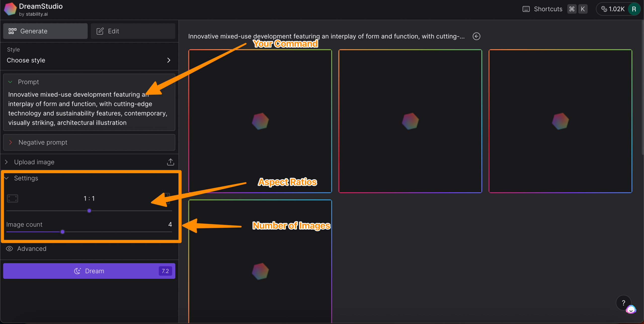Open the help question mark button
The image size is (644, 324).
[623, 303]
